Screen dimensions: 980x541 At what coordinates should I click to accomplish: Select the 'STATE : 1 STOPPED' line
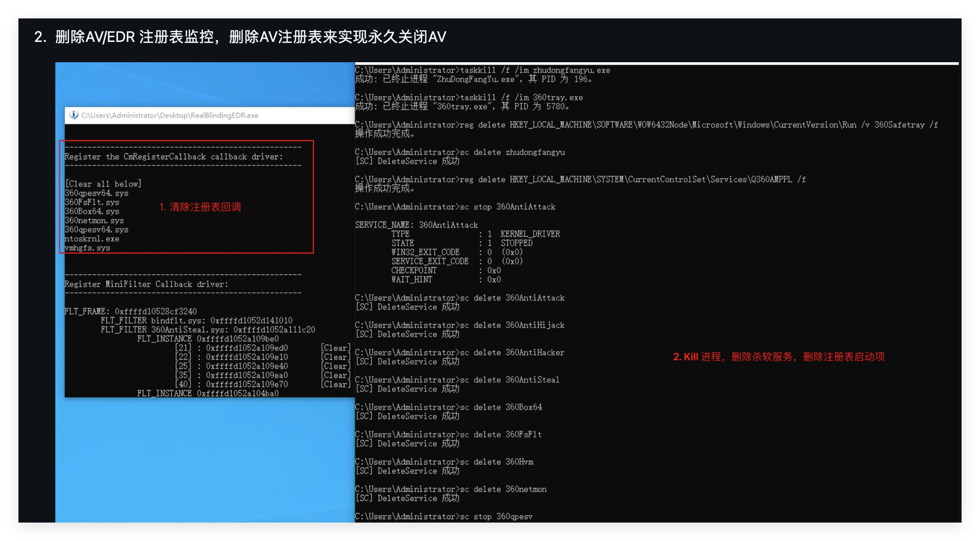click(462, 243)
